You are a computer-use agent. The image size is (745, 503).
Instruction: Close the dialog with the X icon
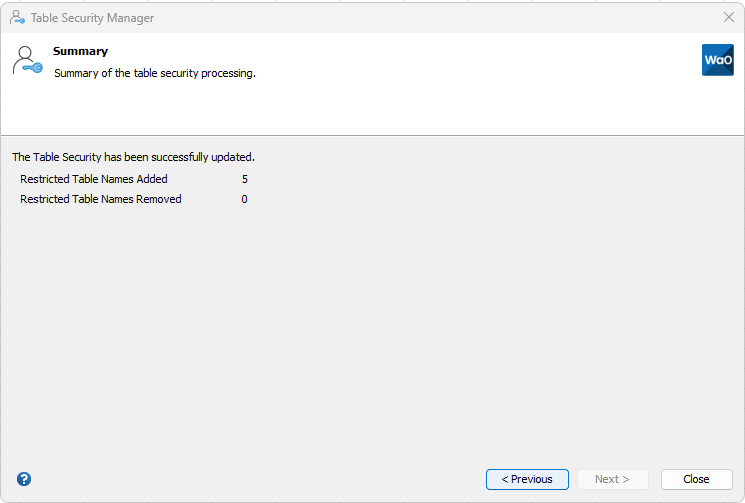tap(729, 18)
